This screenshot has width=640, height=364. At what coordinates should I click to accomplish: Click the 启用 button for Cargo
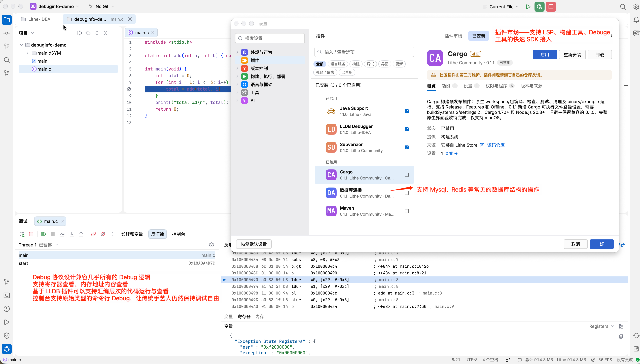[x=545, y=55]
